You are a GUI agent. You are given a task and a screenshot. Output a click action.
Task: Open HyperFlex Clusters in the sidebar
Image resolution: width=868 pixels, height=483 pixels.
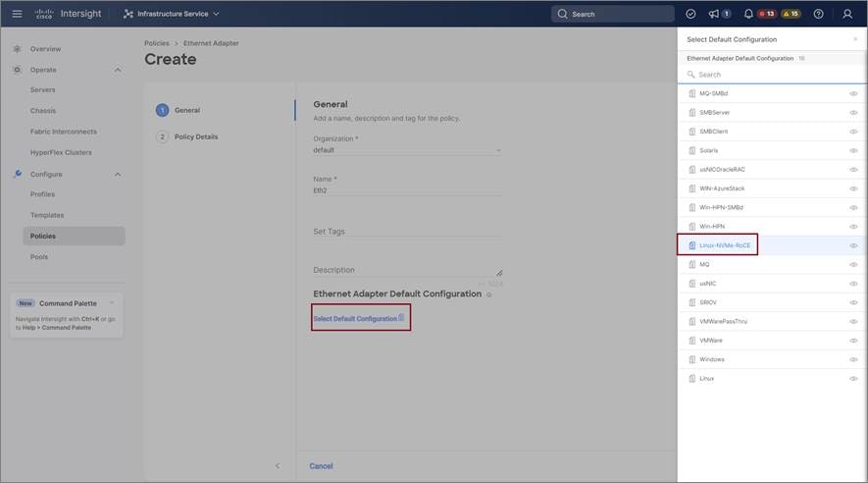click(x=61, y=152)
